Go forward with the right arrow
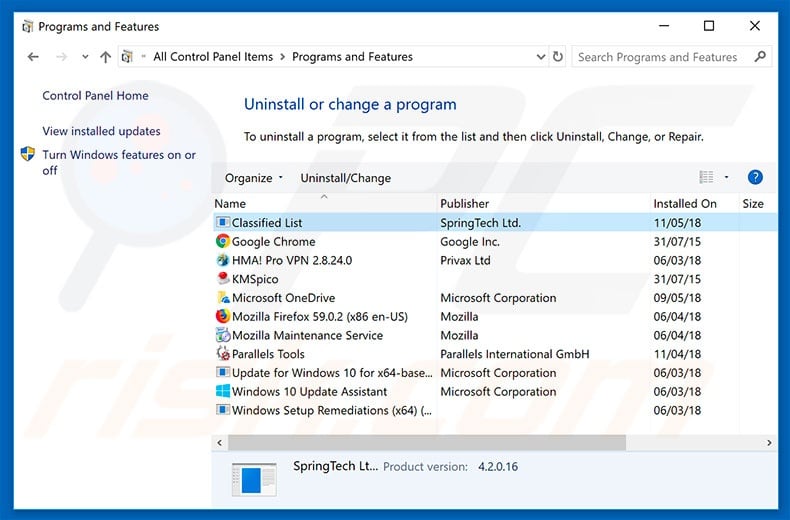Screen dimensions: 790x520 (61, 56)
